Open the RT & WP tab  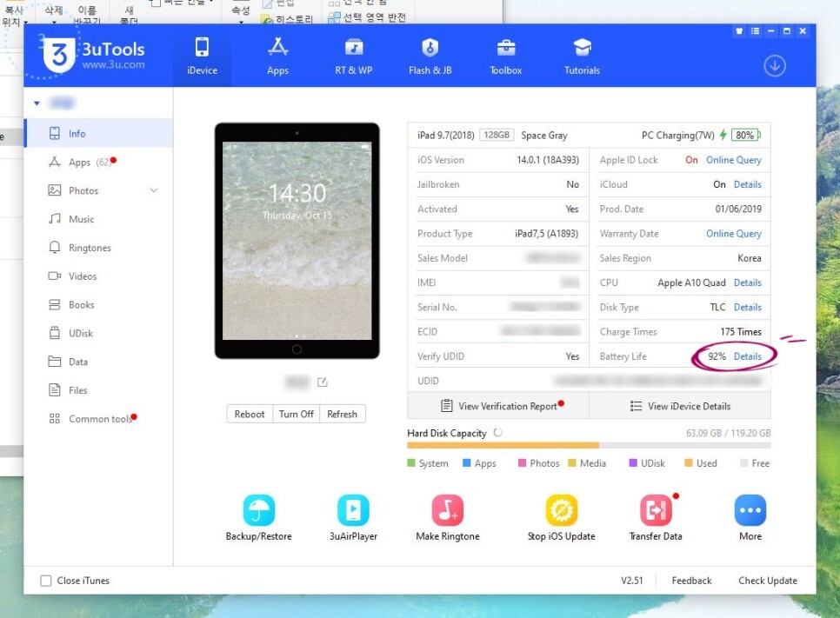click(x=354, y=55)
